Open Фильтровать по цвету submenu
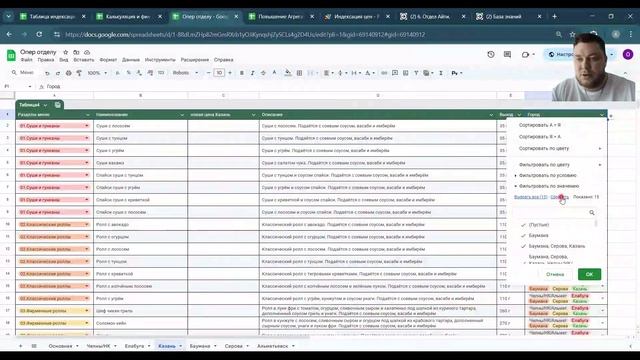This screenshot has height=360, width=640. pos(557,165)
